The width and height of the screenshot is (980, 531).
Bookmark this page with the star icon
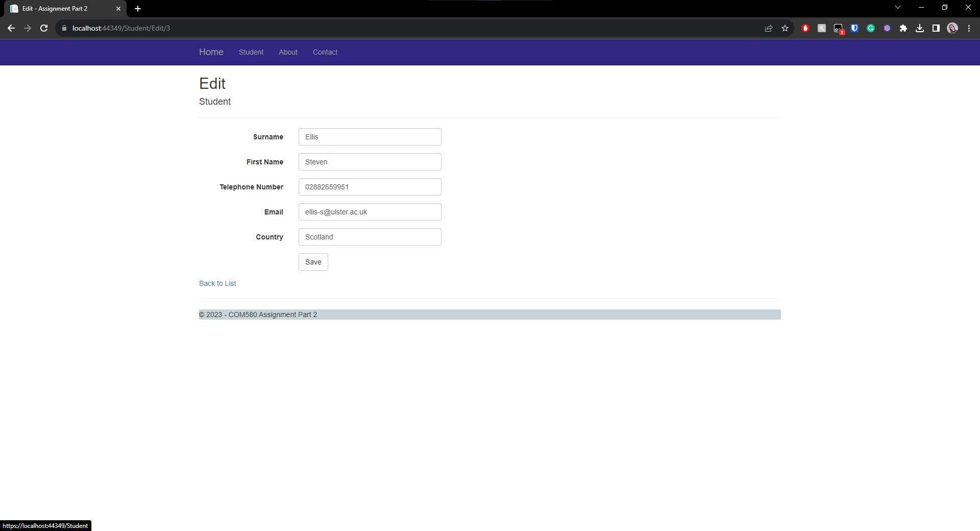point(785,28)
